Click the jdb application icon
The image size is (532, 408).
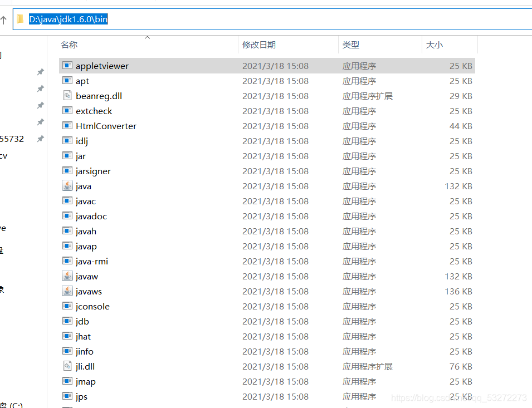67,321
